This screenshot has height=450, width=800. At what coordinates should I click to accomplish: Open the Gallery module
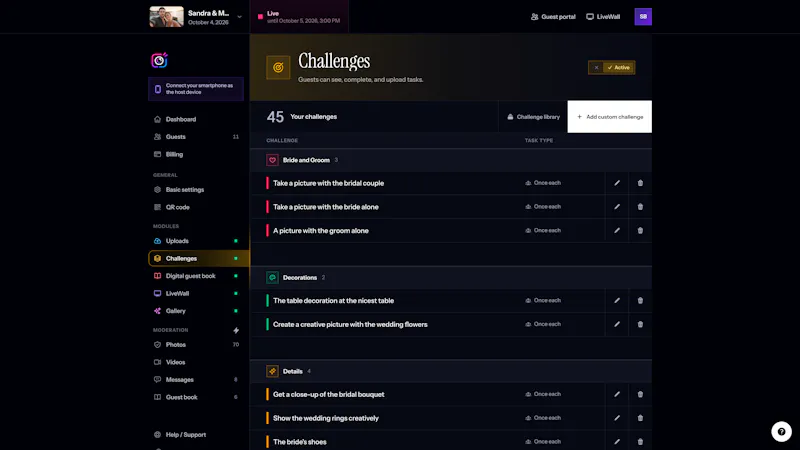(x=196, y=311)
